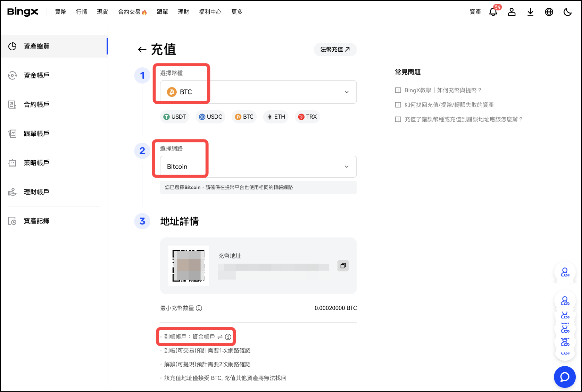
Task: Expand the 選擇幣種 BTC dropdown
Action: (258, 92)
